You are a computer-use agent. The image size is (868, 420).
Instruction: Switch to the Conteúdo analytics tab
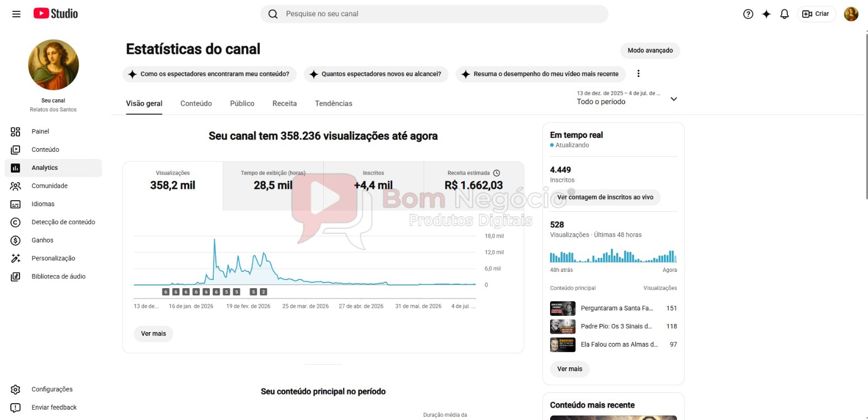(196, 104)
